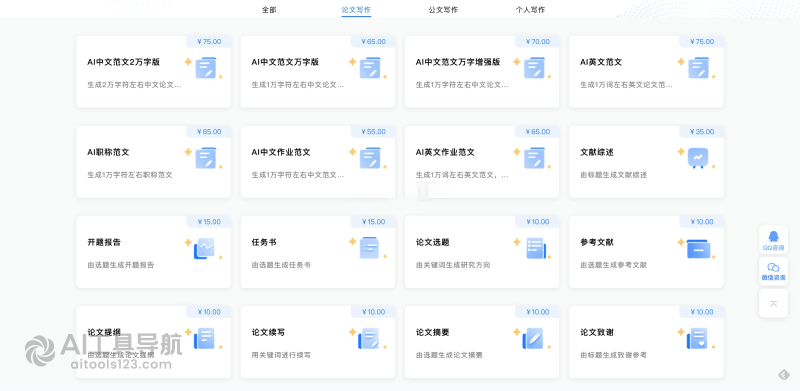Click the AI英文作业范文 document icon
Screen dimensions: 800x391
(534, 158)
